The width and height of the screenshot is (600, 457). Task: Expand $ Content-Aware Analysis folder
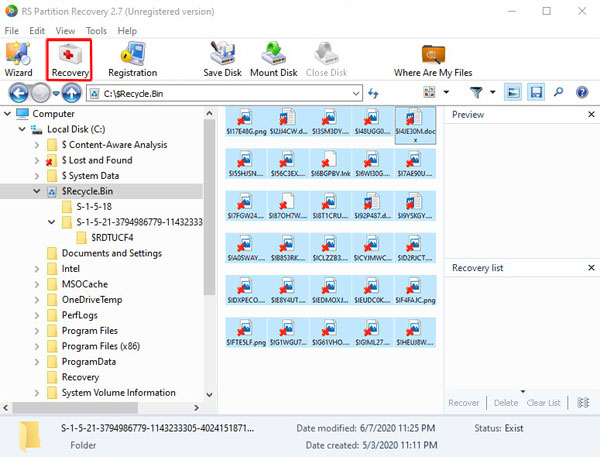37,145
